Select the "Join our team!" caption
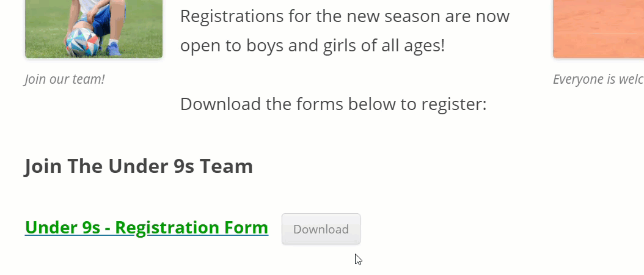The width and height of the screenshot is (644, 275). click(65, 79)
